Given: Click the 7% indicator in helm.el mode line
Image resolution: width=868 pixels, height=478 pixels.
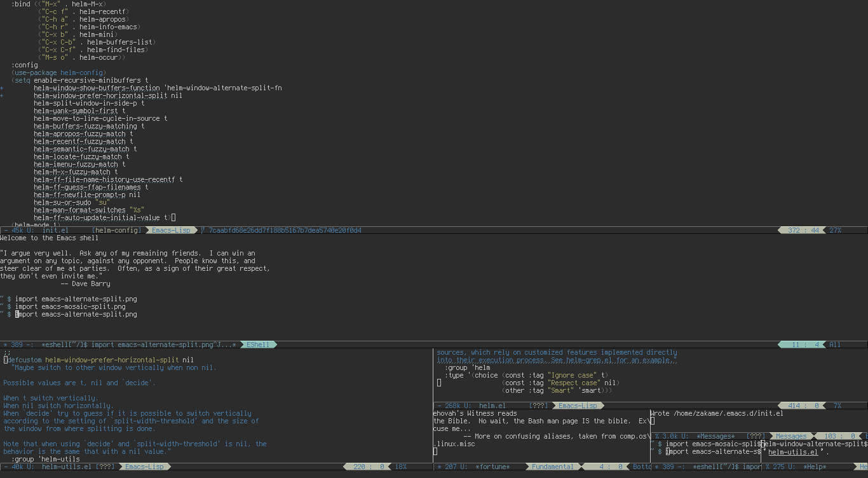Looking at the screenshot, I should (x=837, y=406).
